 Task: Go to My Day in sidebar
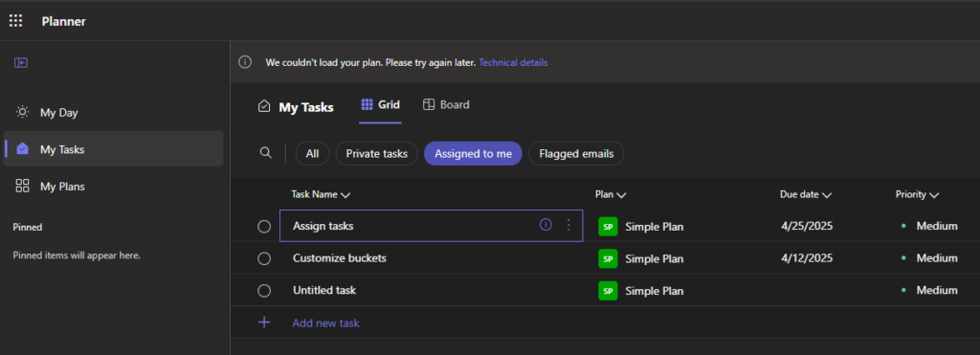pyautogui.click(x=113, y=113)
